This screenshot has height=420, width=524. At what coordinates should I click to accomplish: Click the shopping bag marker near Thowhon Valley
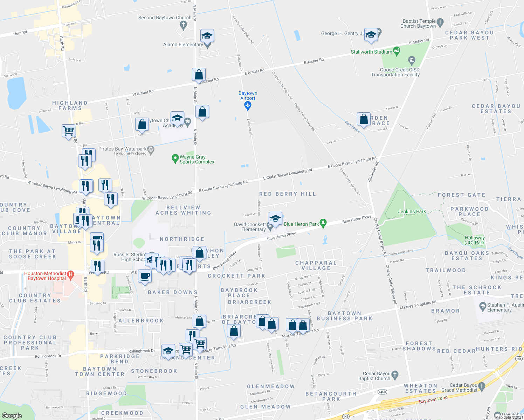tap(199, 253)
